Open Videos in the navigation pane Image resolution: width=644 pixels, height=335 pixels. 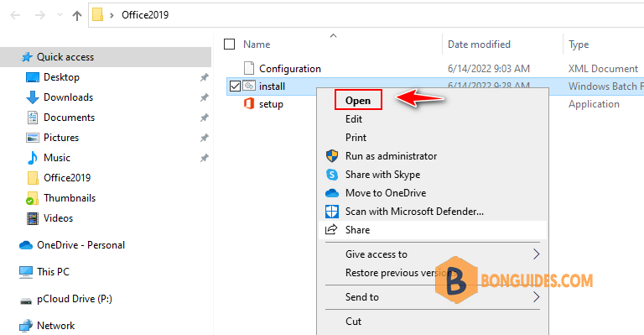coord(59,218)
